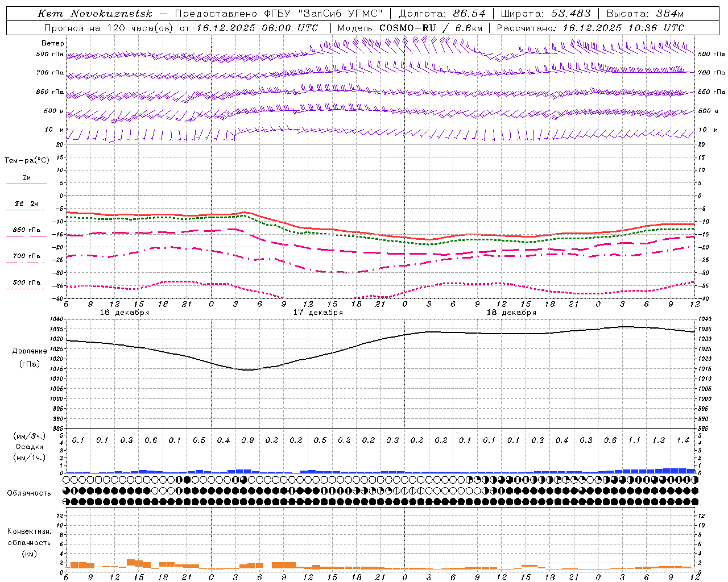This screenshot has width=728, height=582.
Task: Click the 'Модель COSMO-RU / 6.6км' model label
Action: tap(410, 28)
